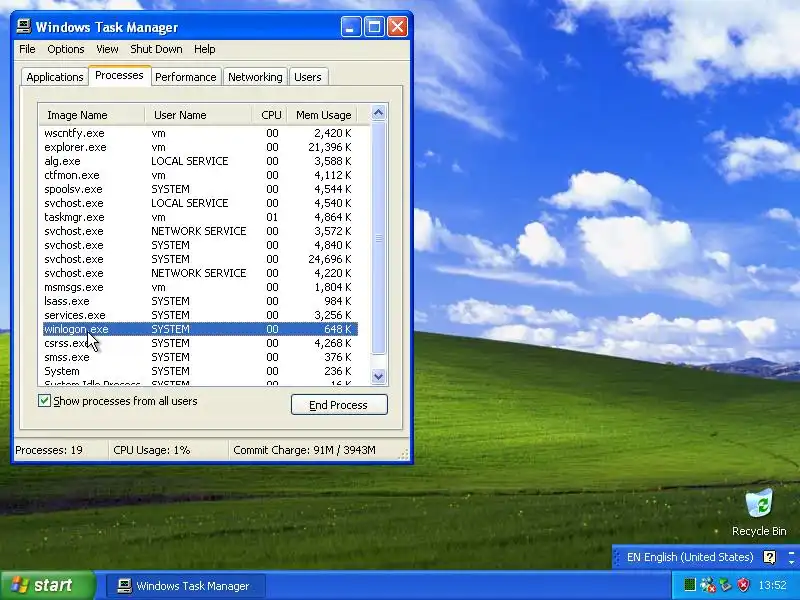Close the Windows Task Manager window
This screenshot has width=800, height=600.
[397, 27]
